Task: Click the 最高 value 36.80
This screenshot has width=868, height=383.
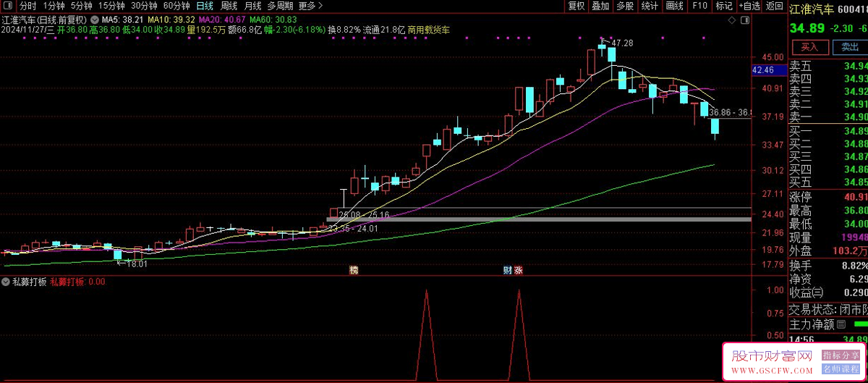Action: 855,211
